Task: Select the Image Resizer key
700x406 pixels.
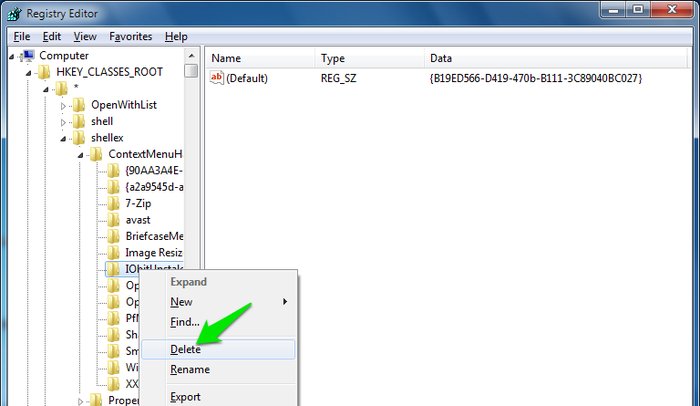Action: pyautogui.click(x=154, y=253)
